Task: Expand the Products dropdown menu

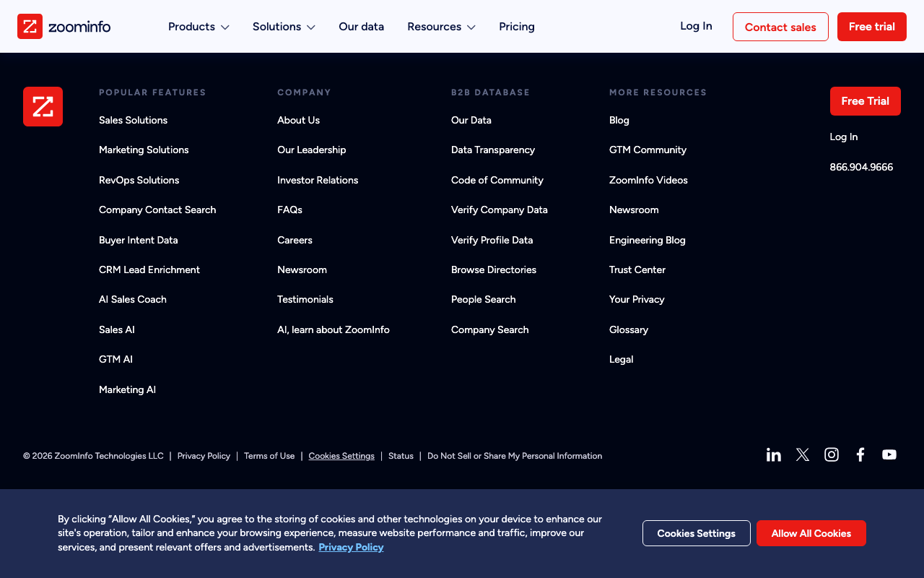Action: click(x=199, y=27)
